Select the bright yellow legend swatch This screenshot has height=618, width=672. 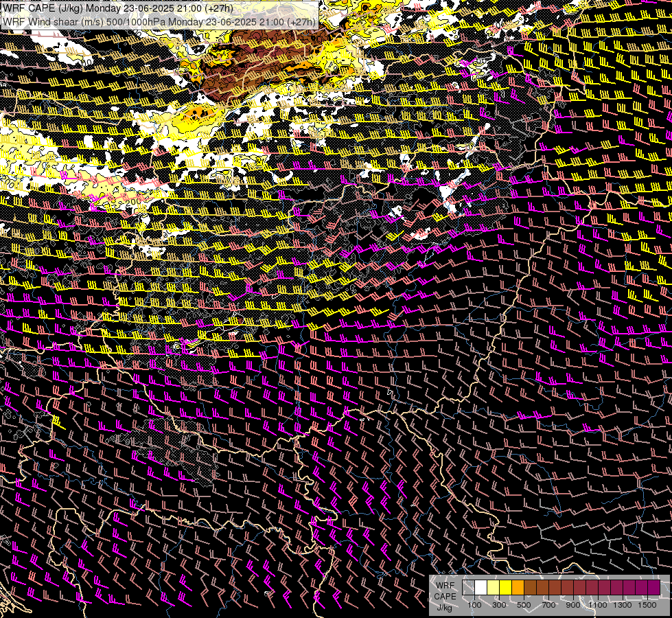pos(506,588)
